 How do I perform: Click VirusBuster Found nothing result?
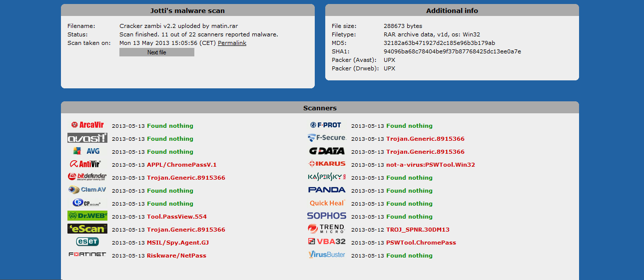click(409, 256)
